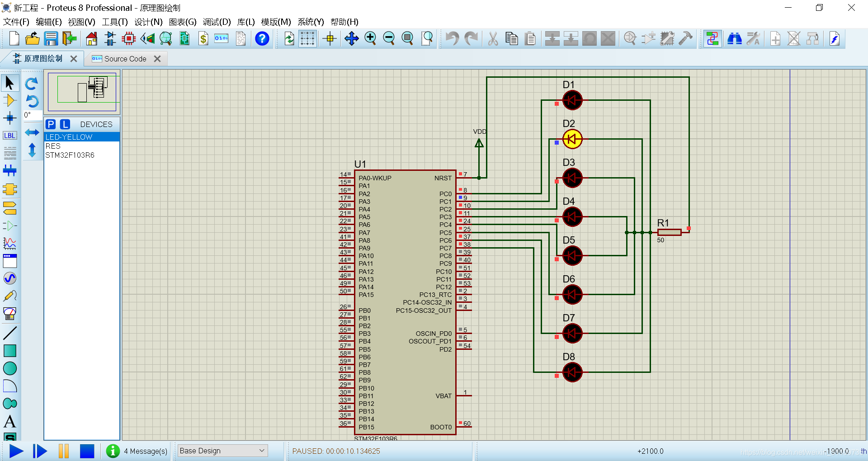Select the 2D circle drawing tool
Viewport: 868px width, 461px height.
tap(9, 368)
